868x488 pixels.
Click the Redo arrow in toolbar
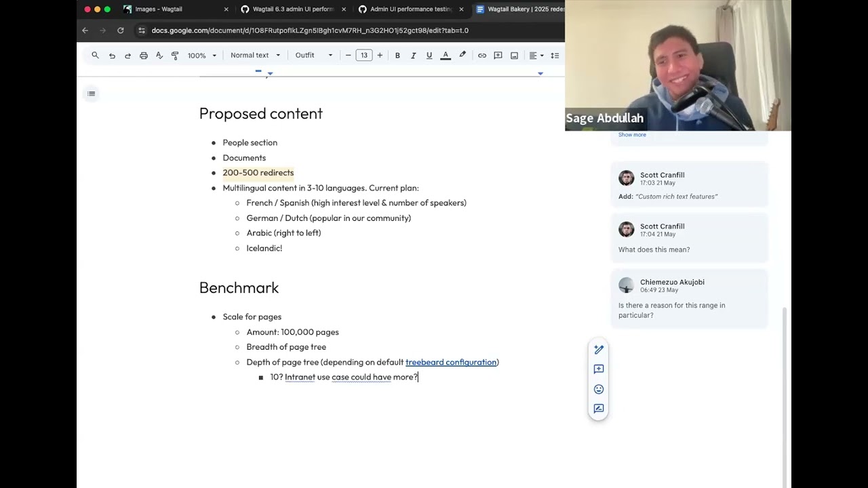127,56
